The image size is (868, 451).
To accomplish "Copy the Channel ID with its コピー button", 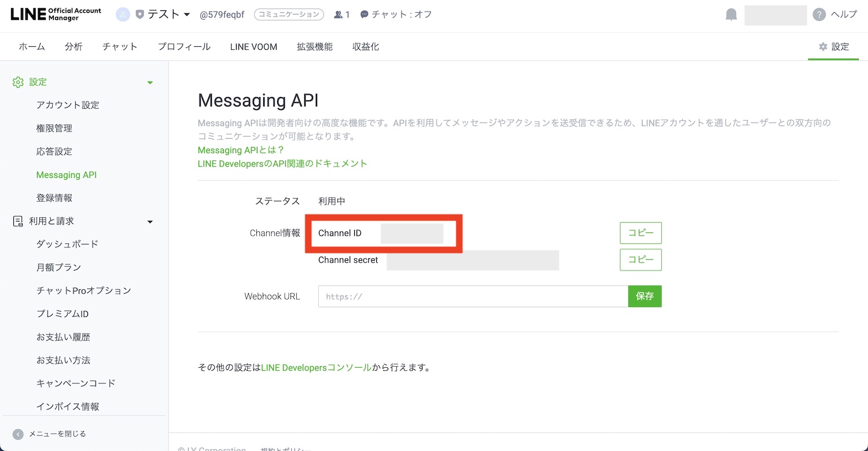I will tap(641, 233).
